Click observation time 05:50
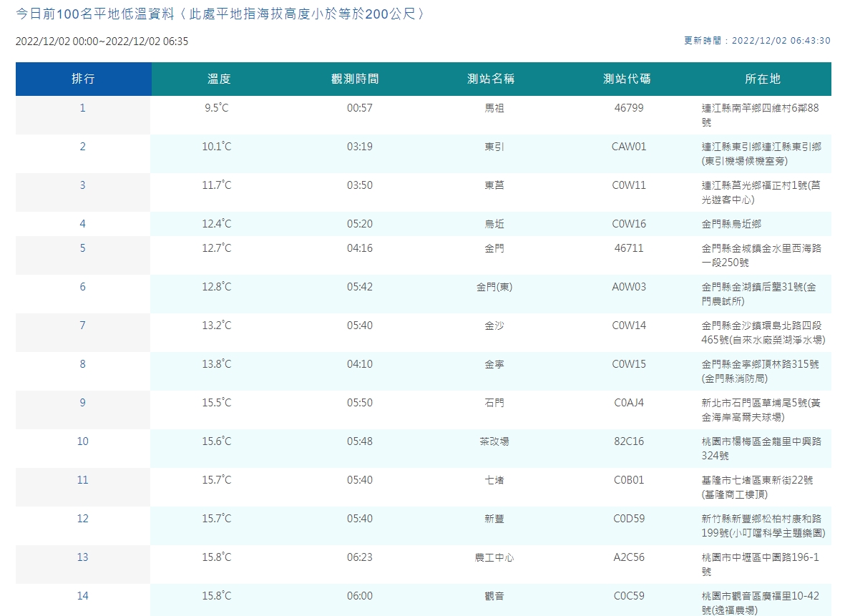This screenshot has height=616, width=845. click(x=359, y=403)
